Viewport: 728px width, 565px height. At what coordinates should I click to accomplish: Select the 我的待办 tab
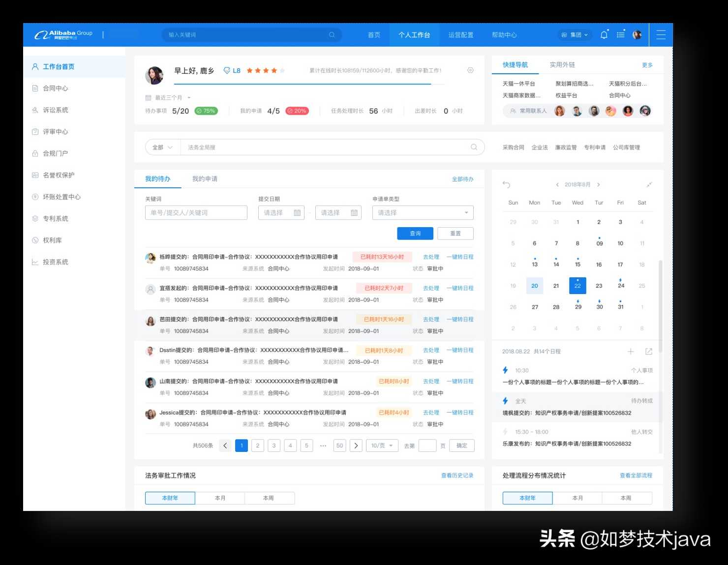point(157,179)
